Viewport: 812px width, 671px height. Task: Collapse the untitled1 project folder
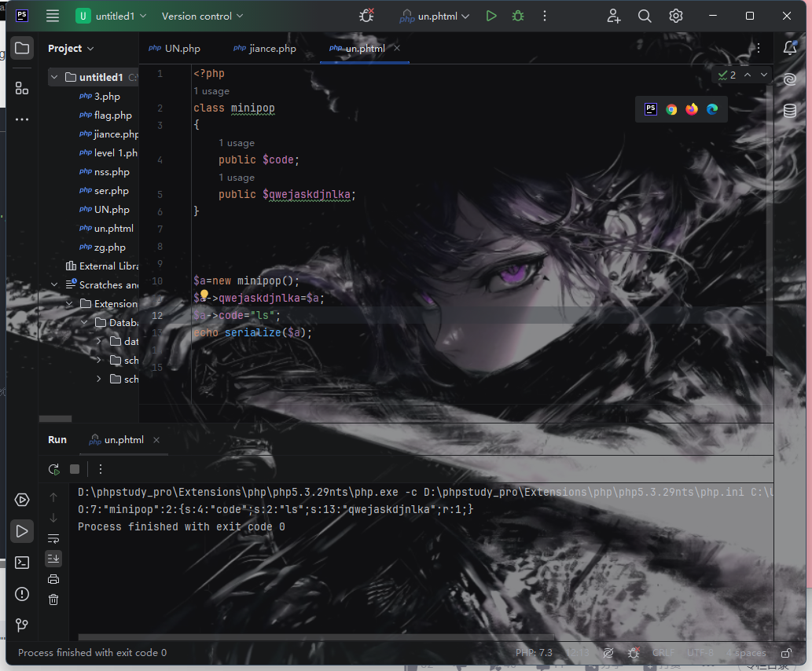click(x=54, y=77)
